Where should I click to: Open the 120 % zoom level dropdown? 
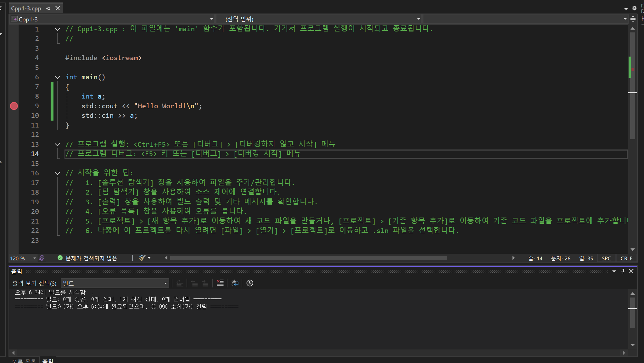pyautogui.click(x=34, y=258)
